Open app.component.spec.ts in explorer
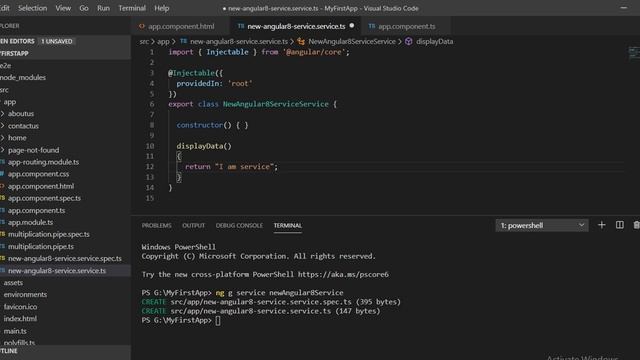 point(44,198)
